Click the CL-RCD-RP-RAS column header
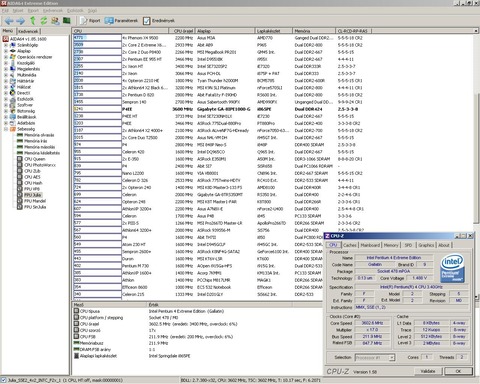The width and height of the screenshot is (480, 384). point(353,31)
